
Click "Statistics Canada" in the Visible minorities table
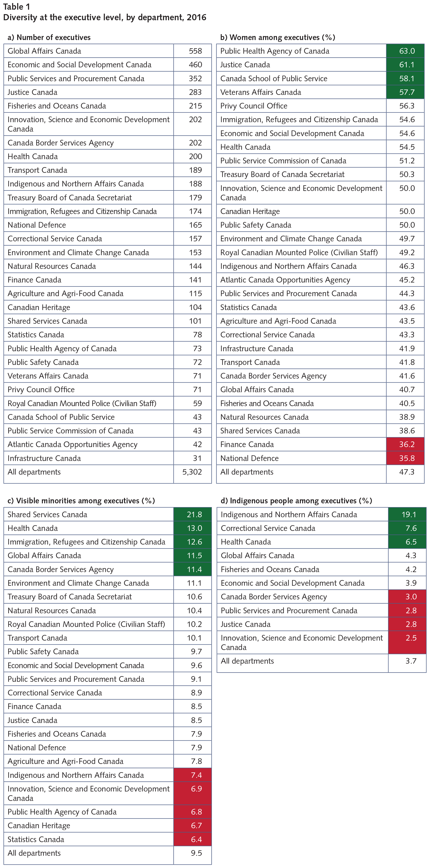(x=36, y=839)
